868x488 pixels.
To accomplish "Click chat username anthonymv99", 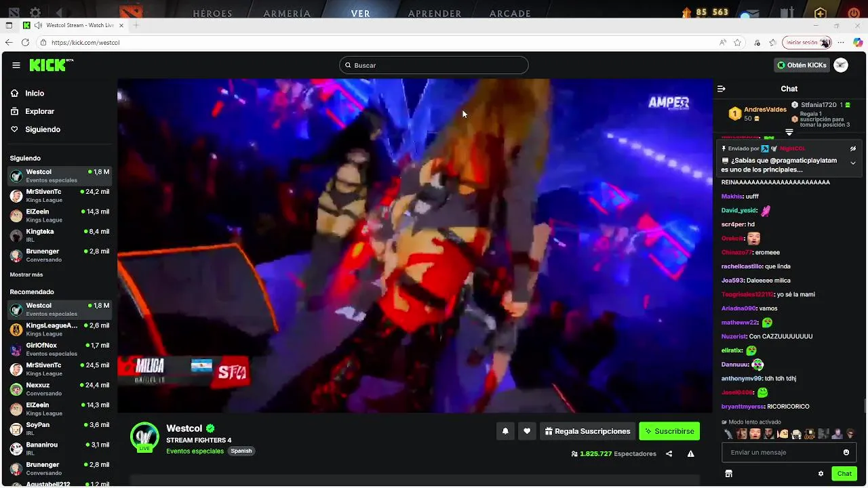I will [x=742, y=378].
